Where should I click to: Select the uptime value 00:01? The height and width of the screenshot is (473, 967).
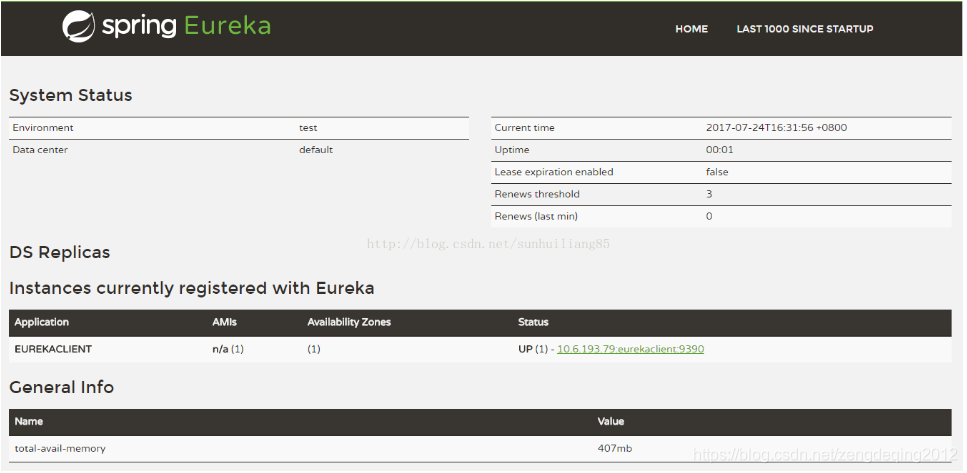[720, 150]
